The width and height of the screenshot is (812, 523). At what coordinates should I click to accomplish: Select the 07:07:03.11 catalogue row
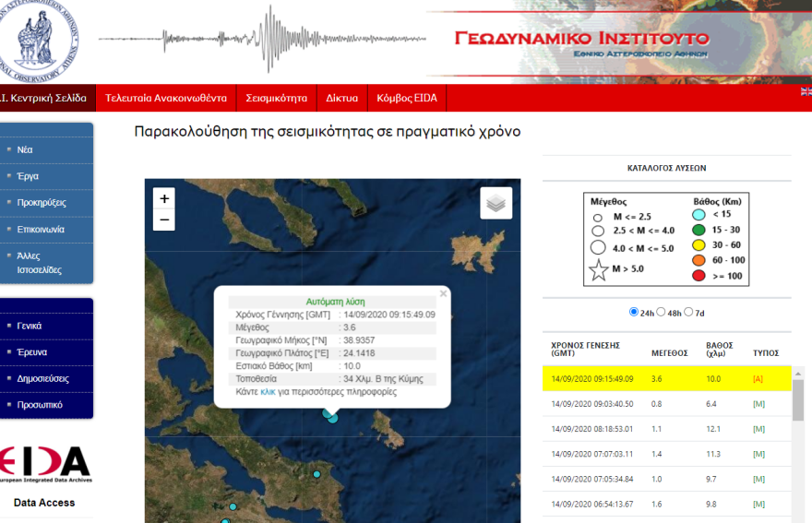pos(666,454)
